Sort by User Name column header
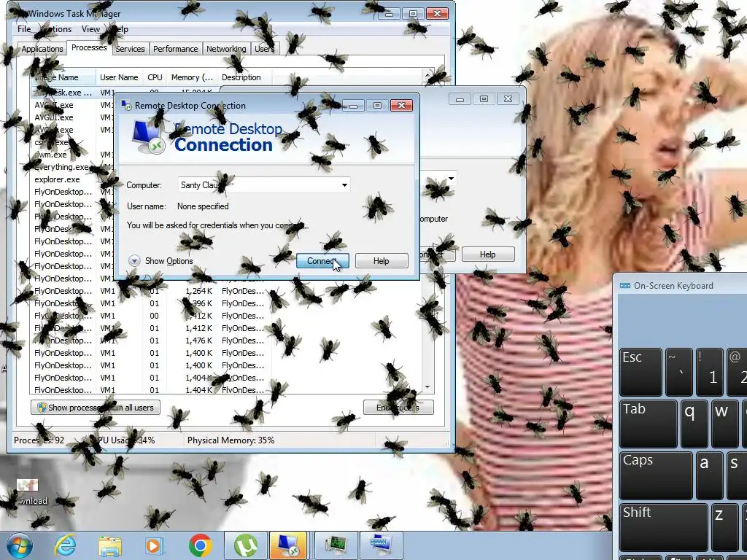The height and width of the screenshot is (560, 747). coord(119,77)
